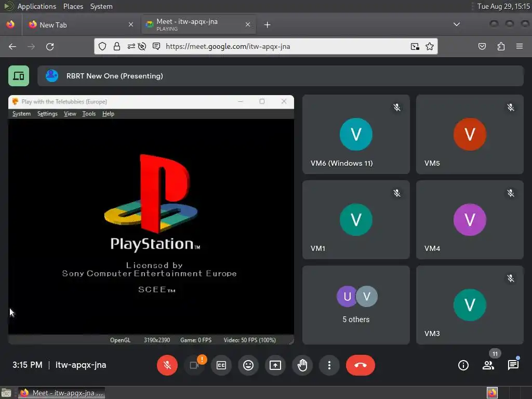
Task: Expand the list all tabs chevron
Action: click(457, 24)
